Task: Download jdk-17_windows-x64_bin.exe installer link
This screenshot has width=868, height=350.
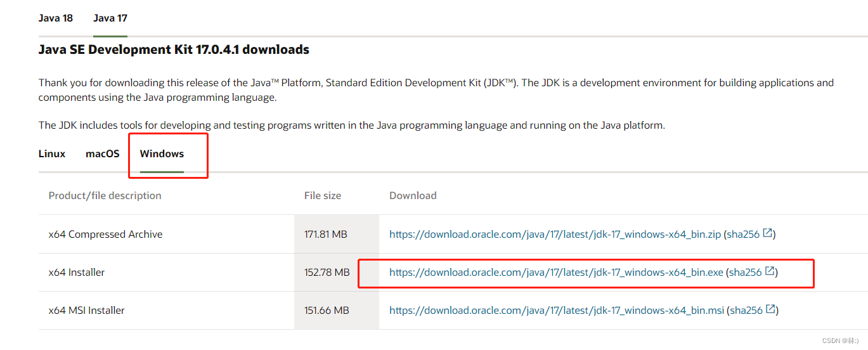Action: 556,272
